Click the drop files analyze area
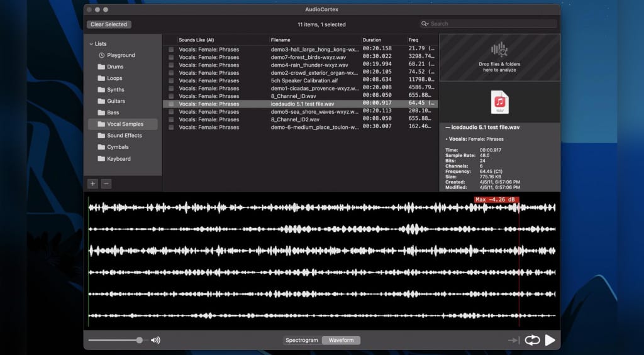644x355 pixels. coord(499,57)
